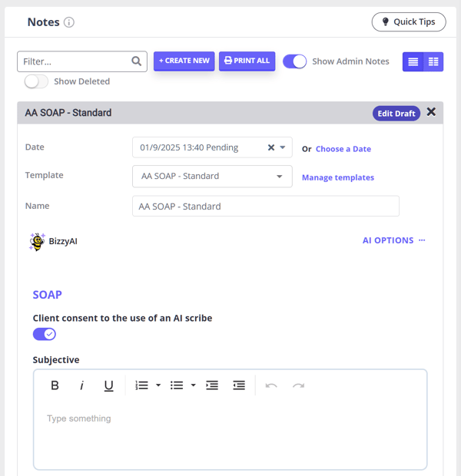Switch to the two-column view
461x476 pixels.
point(433,61)
